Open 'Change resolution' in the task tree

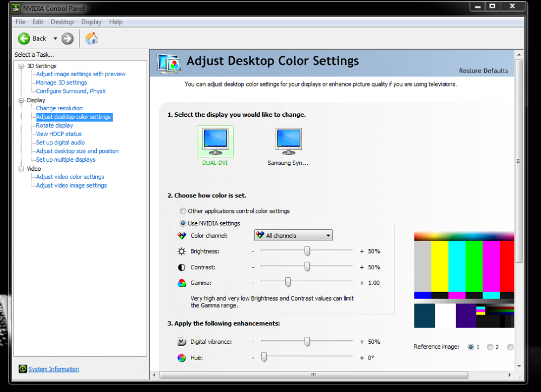[60, 108]
